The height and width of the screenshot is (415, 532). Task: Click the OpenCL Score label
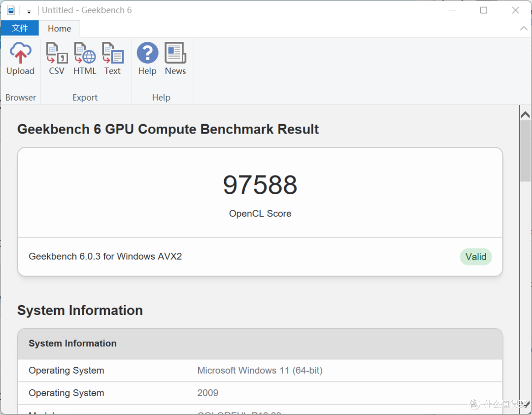(260, 213)
